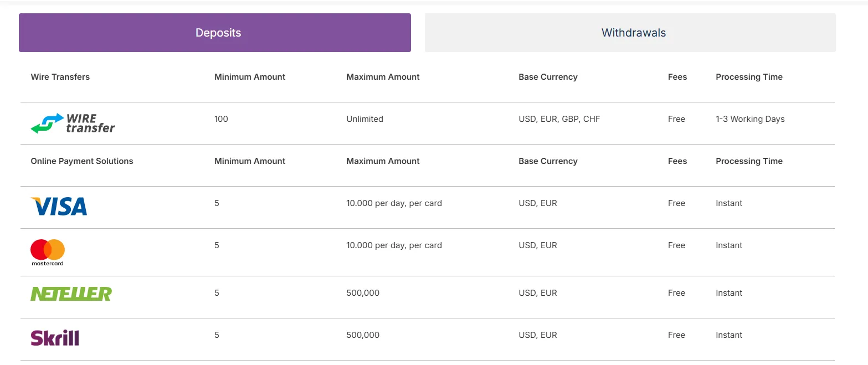Click the wire transfer minimum amount '100'
Image resolution: width=868 pixels, height=365 pixels.
(x=221, y=119)
